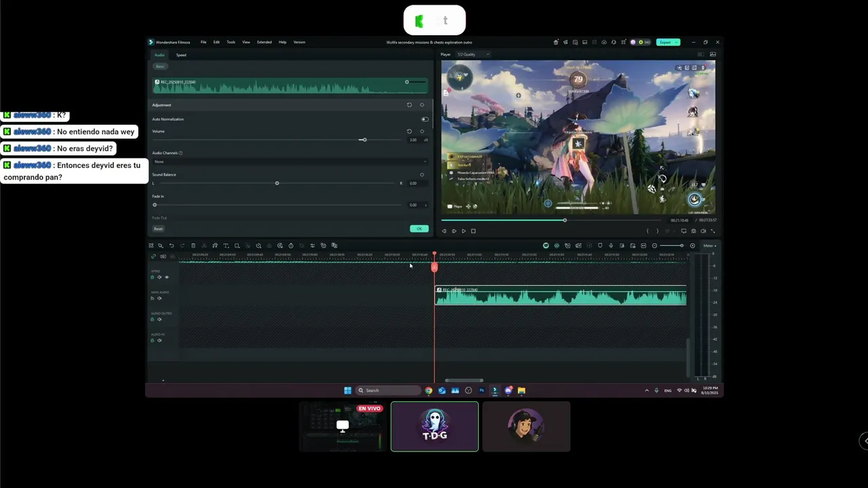Screen dimensions: 868x488
Task: Reset the Volume value with its circular arrow
Action: pos(409,131)
